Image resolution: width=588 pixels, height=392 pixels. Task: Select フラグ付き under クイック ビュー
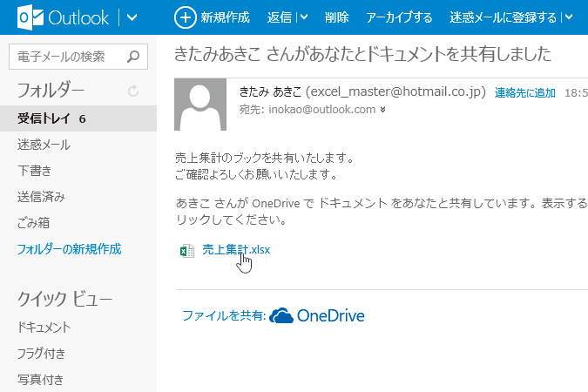pyautogui.click(x=41, y=354)
